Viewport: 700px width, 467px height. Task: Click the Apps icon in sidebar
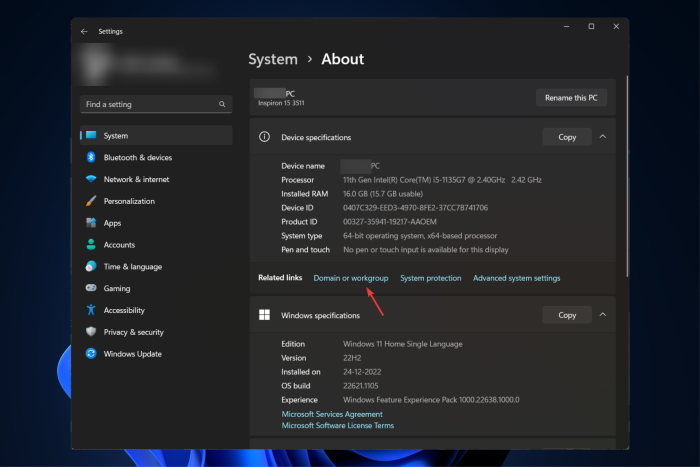click(x=91, y=222)
